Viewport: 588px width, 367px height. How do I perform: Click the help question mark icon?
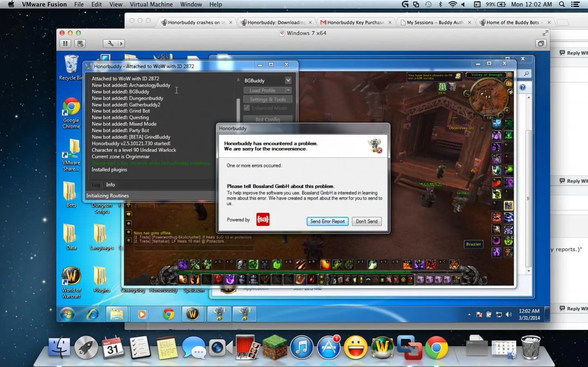[x=523, y=87]
